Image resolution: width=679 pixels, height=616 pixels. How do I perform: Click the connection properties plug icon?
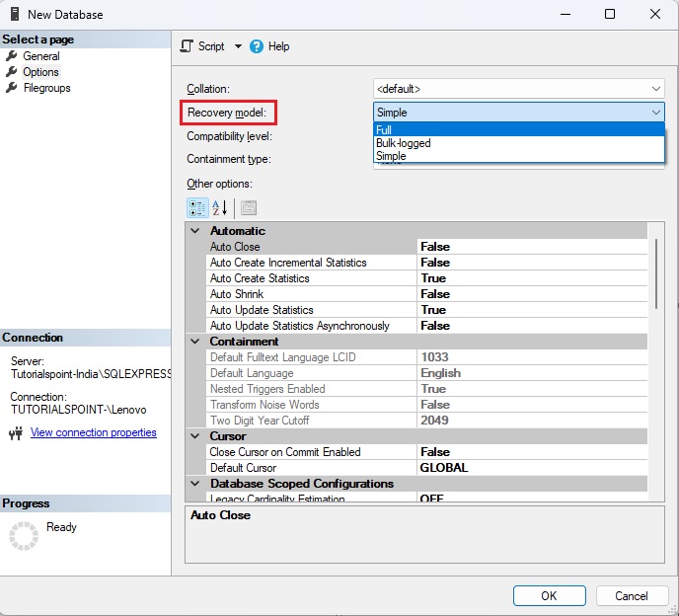[16, 433]
